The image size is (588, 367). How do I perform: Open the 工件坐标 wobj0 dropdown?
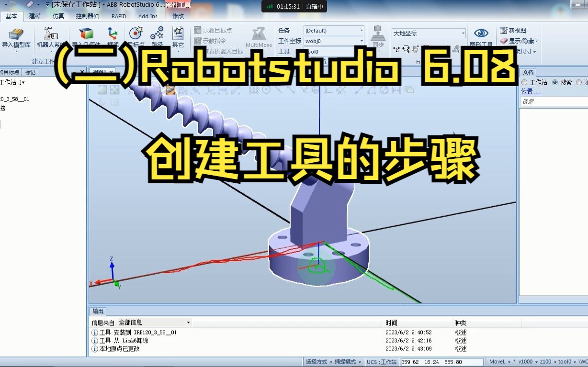362,41
